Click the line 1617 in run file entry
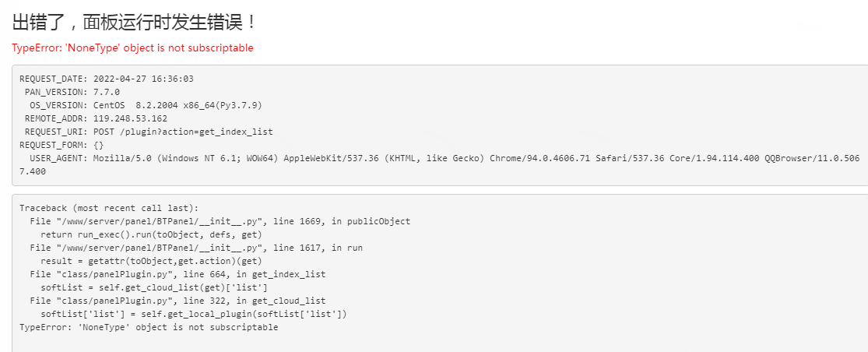868x352 pixels. [196, 248]
